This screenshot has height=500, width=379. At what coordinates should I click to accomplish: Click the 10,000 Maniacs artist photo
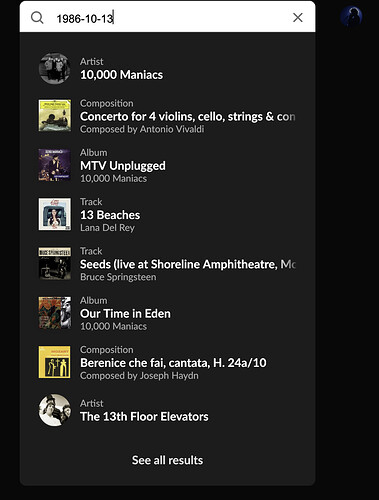(x=55, y=68)
